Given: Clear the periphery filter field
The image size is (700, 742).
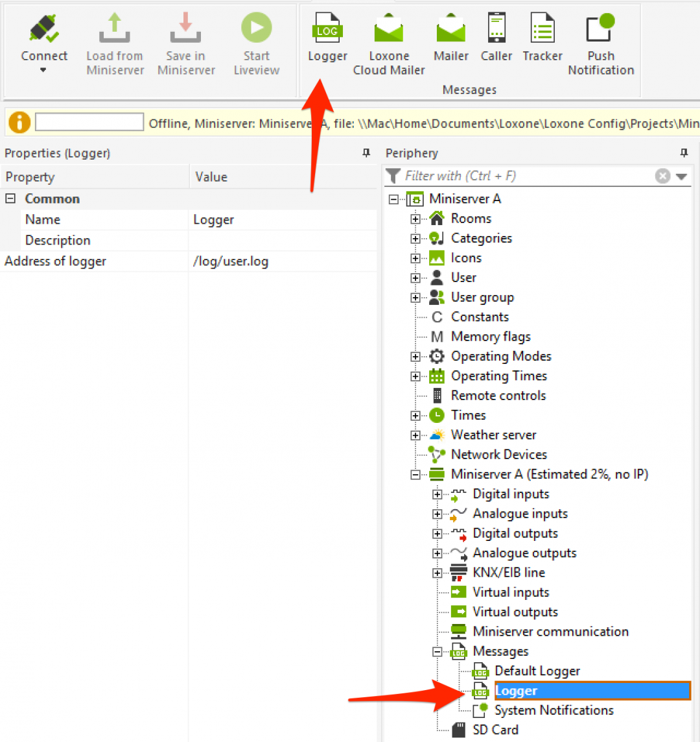Looking at the screenshot, I should click(x=662, y=176).
